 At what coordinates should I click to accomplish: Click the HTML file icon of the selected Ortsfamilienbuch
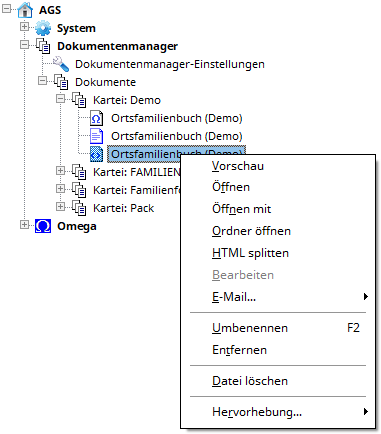pyautogui.click(x=96, y=154)
